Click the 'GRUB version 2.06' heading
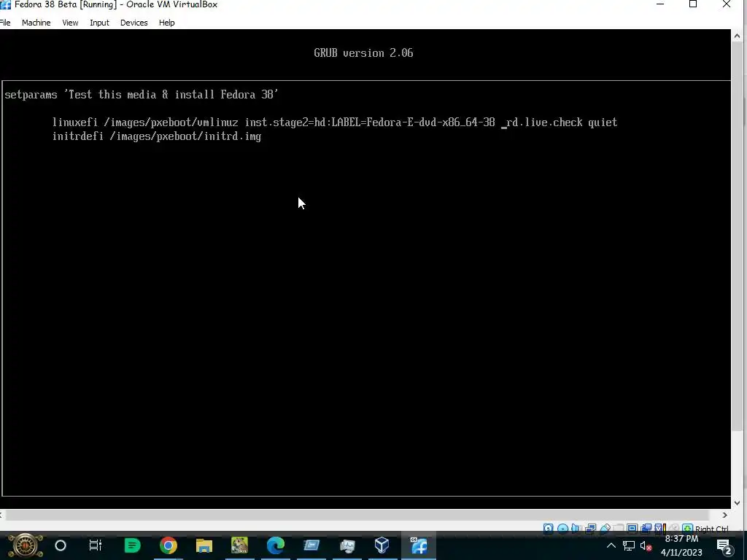This screenshot has height=560, width=747. tap(363, 52)
